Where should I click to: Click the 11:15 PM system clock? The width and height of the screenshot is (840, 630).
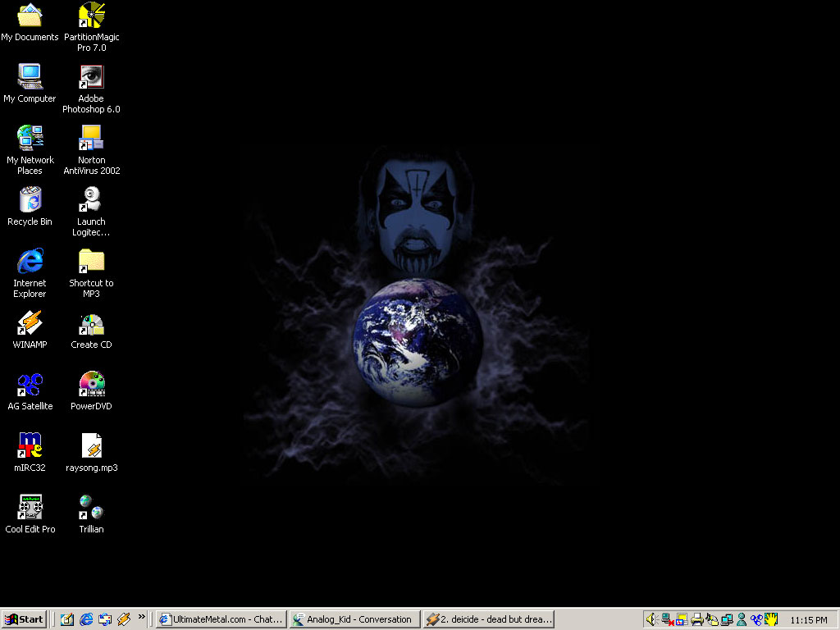pos(808,620)
